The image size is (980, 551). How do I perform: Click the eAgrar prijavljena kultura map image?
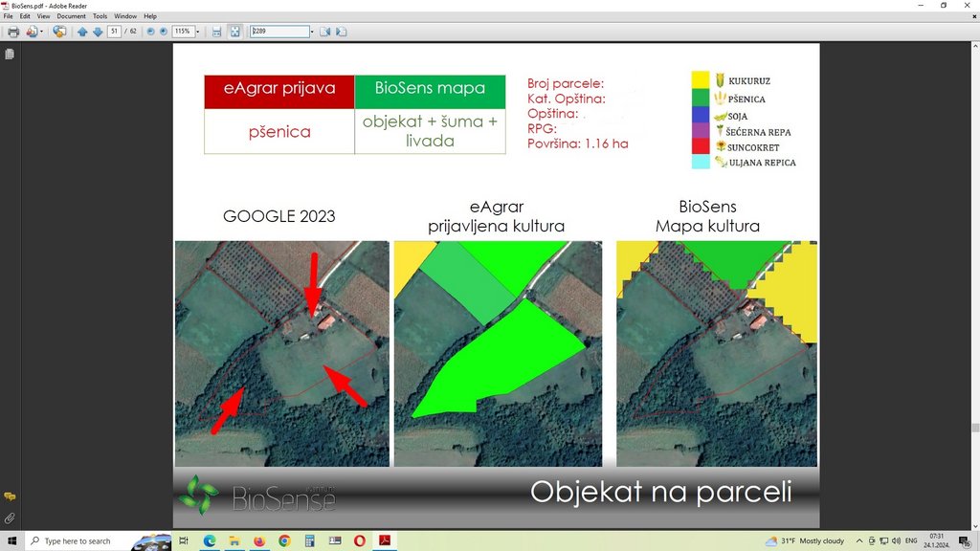(498, 354)
